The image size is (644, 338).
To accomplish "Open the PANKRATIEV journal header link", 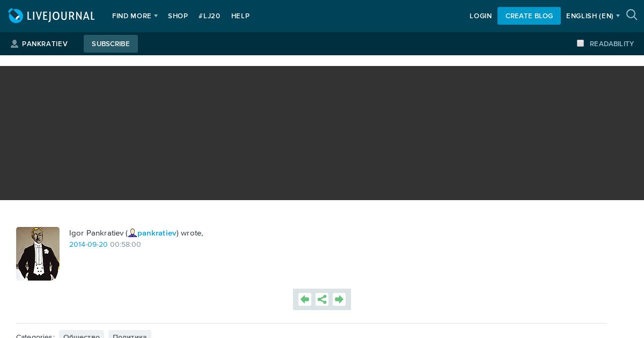I will [x=45, y=44].
